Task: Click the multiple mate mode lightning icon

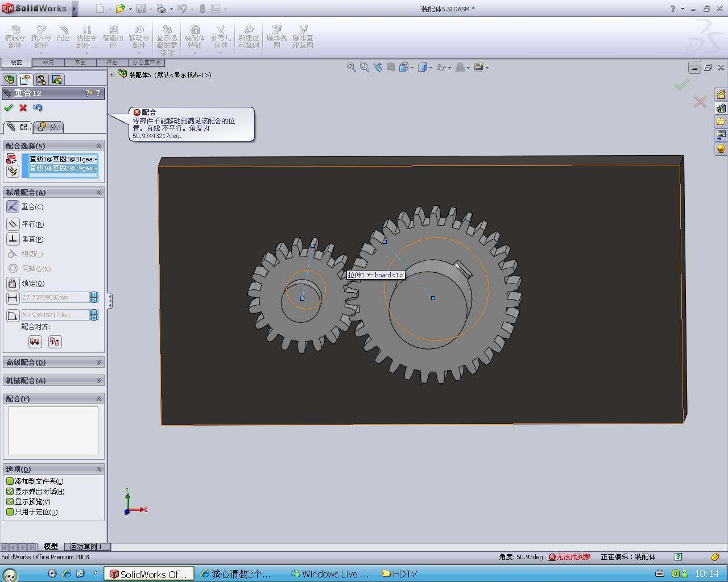Action: pos(11,171)
